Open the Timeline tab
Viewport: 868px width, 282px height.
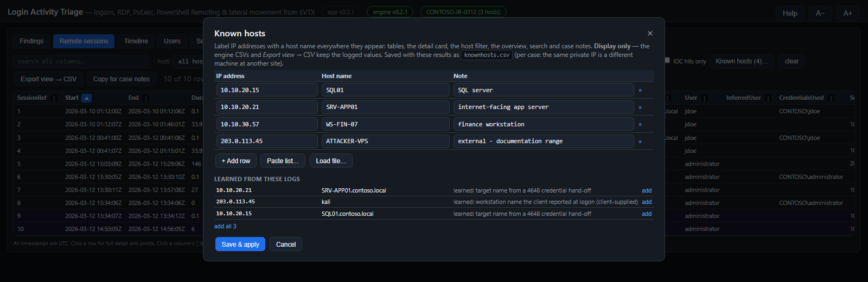click(136, 41)
